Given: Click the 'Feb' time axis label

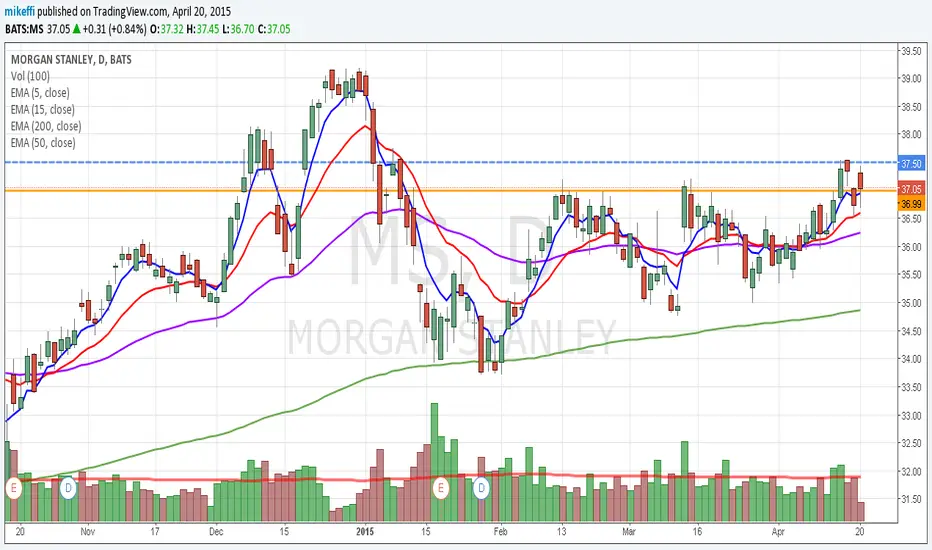Looking at the screenshot, I should (500, 532).
